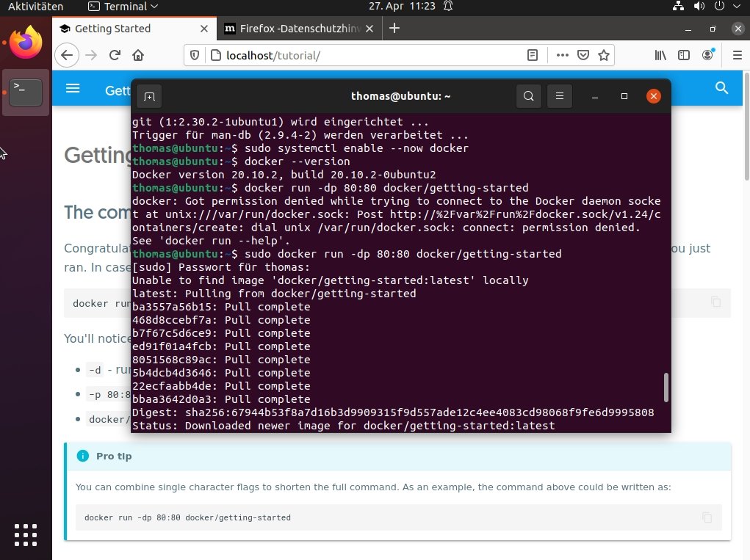The width and height of the screenshot is (750, 560).
Task: Reload the tutorial page
Action: click(115, 55)
